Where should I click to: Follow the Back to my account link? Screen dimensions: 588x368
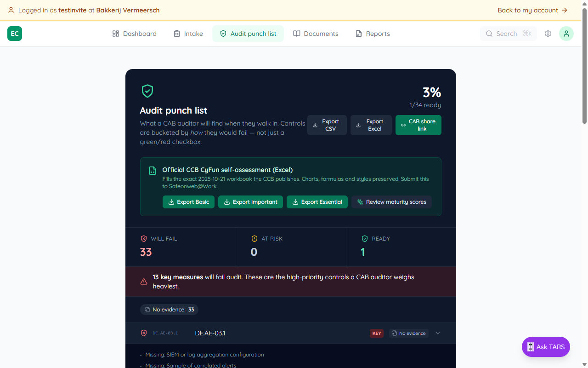tap(532, 10)
